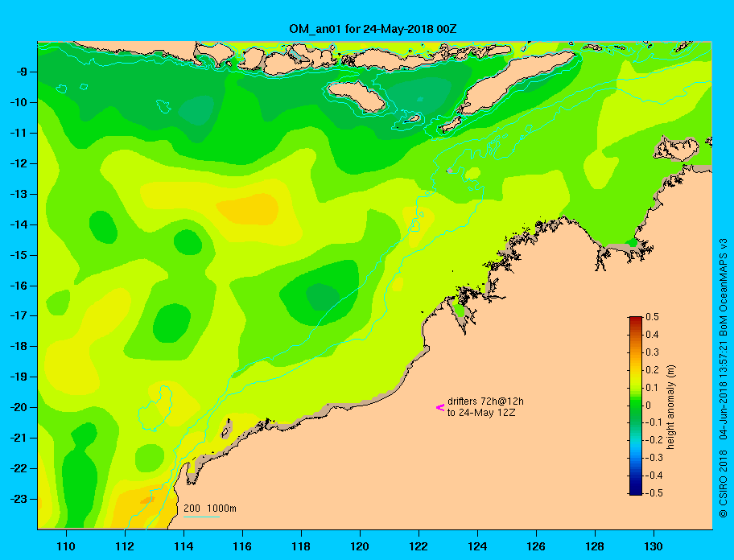This screenshot has width=734, height=560.
Task: Click the colorbar tick label "0.2"
Action: click(x=652, y=370)
